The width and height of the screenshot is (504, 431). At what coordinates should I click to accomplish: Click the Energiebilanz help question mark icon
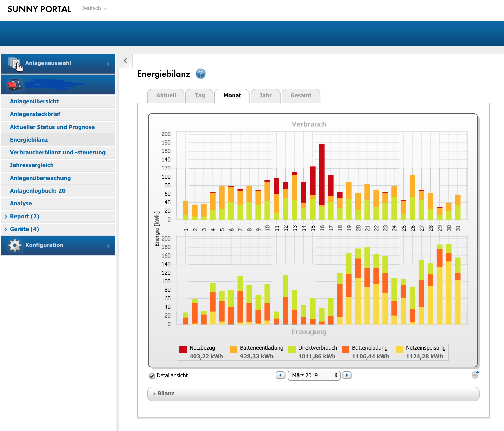pyautogui.click(x=201, y=74)
